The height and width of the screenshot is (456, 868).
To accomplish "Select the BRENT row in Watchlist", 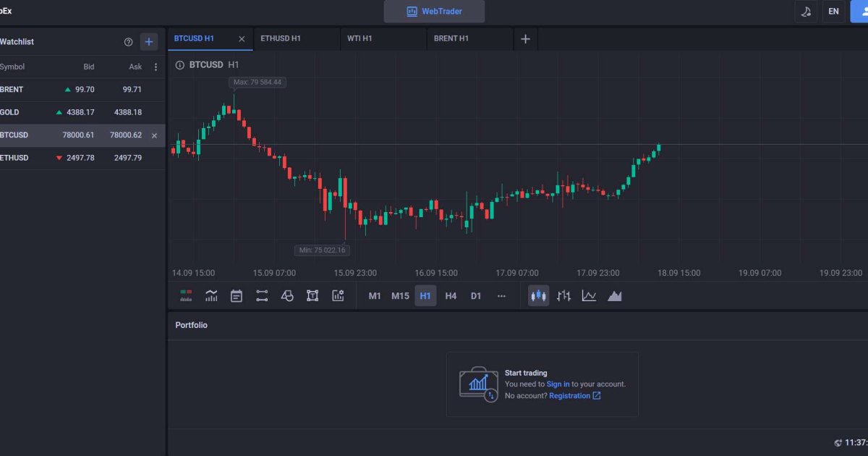I will (x=82, y=90).
